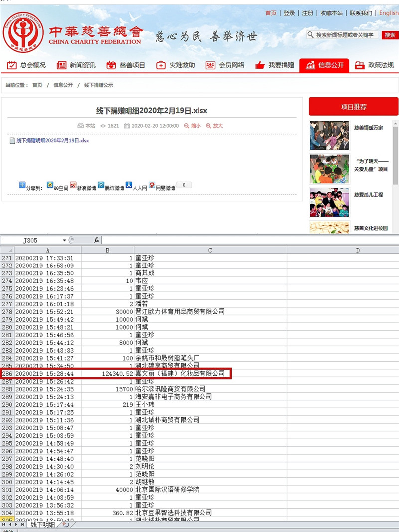Image resolution: width=399 pixels, height=532 pixels.
Task: Share to 人人网
Action: pos(136,186)
